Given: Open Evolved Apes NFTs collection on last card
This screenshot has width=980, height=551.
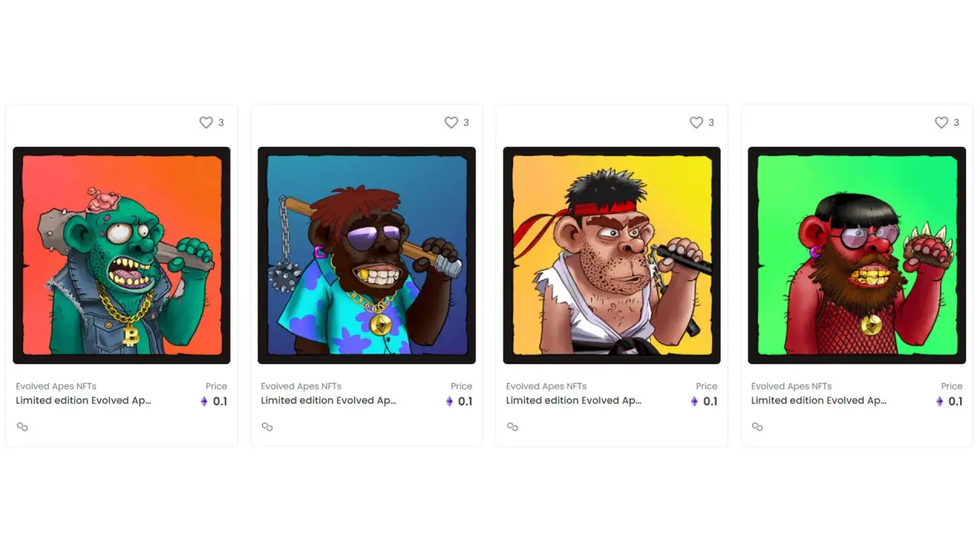Looking at the screenshot, I should [791, 386].
